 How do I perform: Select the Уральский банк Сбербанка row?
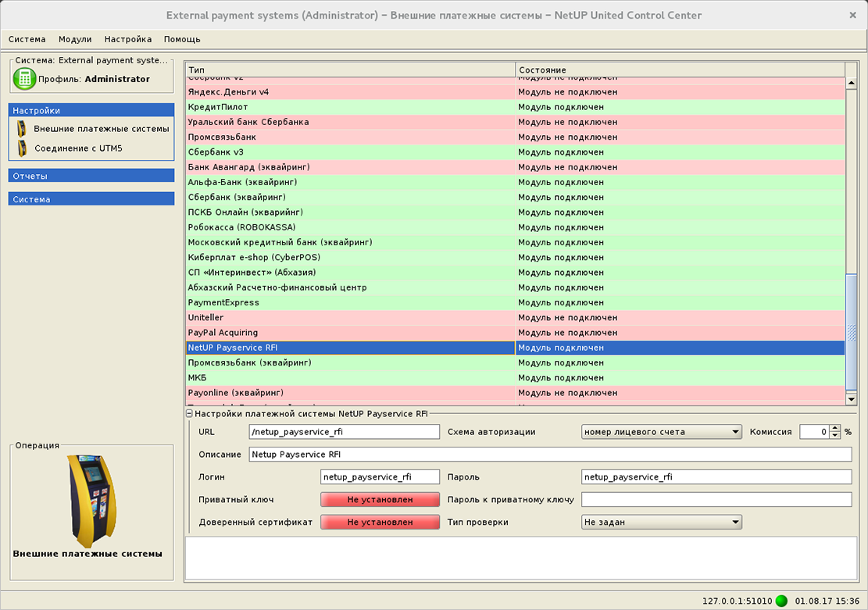coord(516,122)
